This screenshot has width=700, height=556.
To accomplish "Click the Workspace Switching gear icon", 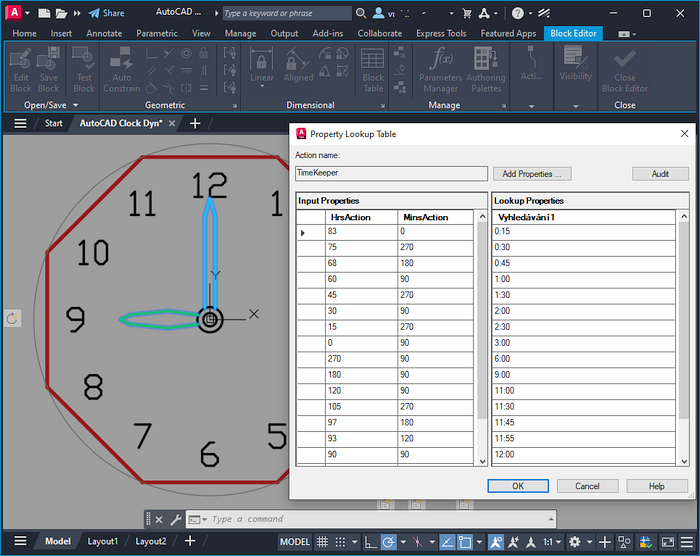I will click(575, 542).
